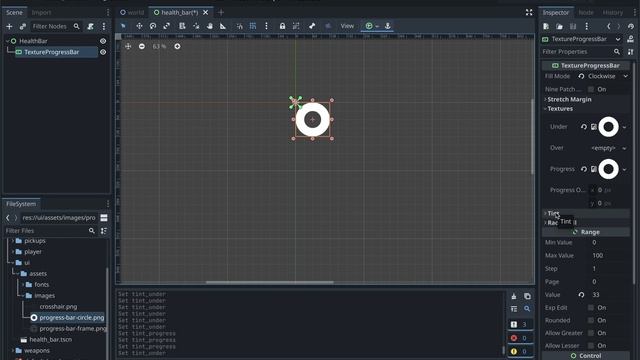Toggle grid snapping in the viewport toolbar

click(x=253, y=26)
